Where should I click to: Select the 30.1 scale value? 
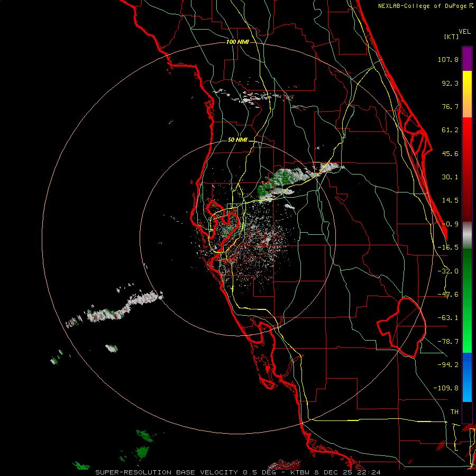pos(450,177)
